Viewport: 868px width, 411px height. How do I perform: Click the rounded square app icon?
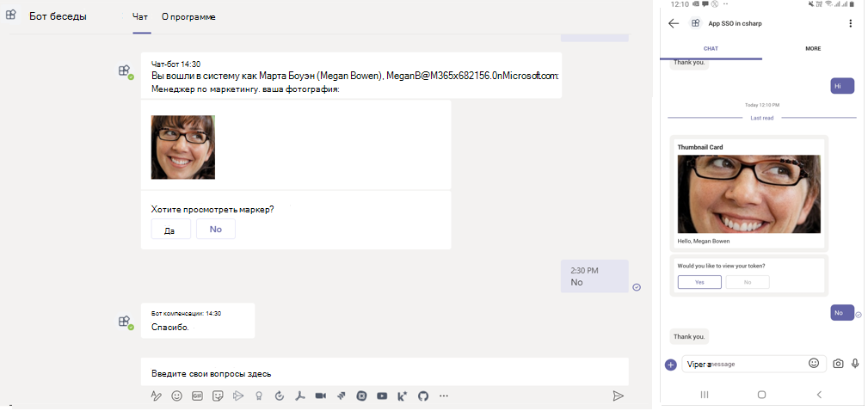point(361,396)
